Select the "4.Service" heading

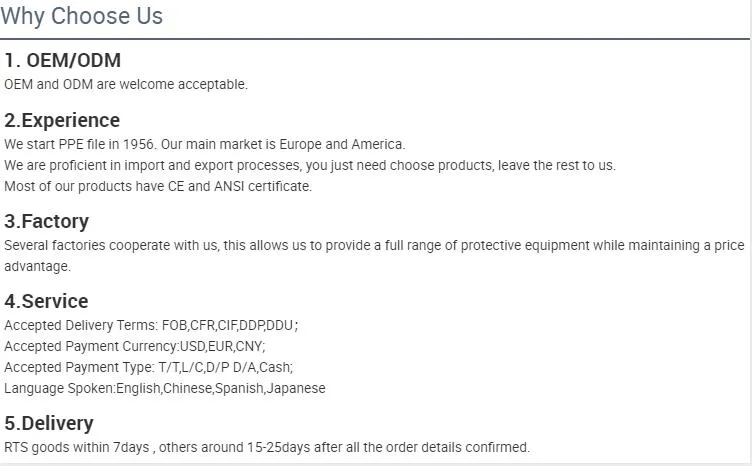pos(46,301)
